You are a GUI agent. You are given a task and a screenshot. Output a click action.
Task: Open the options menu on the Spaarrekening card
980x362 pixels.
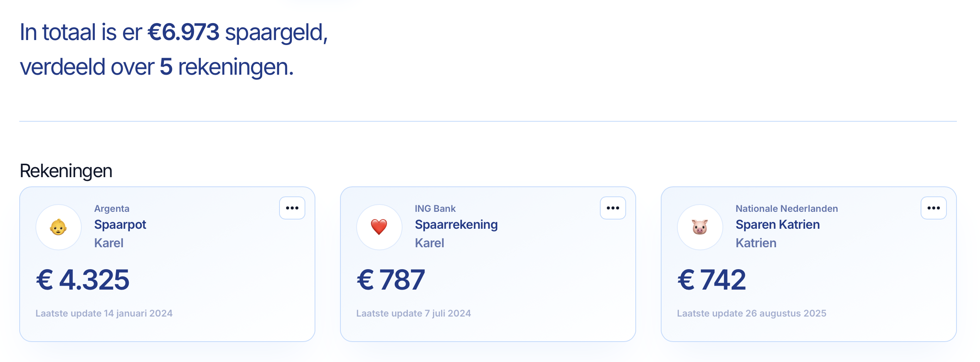pos(613,208)
